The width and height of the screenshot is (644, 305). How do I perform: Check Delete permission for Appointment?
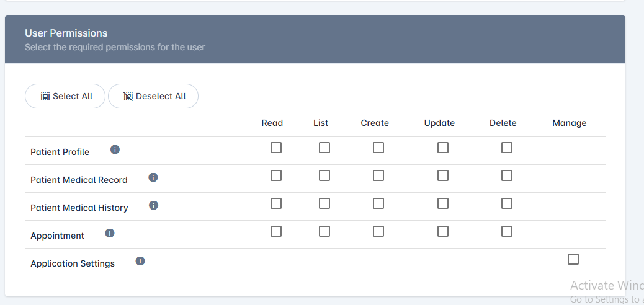click(x=507, y=231)
